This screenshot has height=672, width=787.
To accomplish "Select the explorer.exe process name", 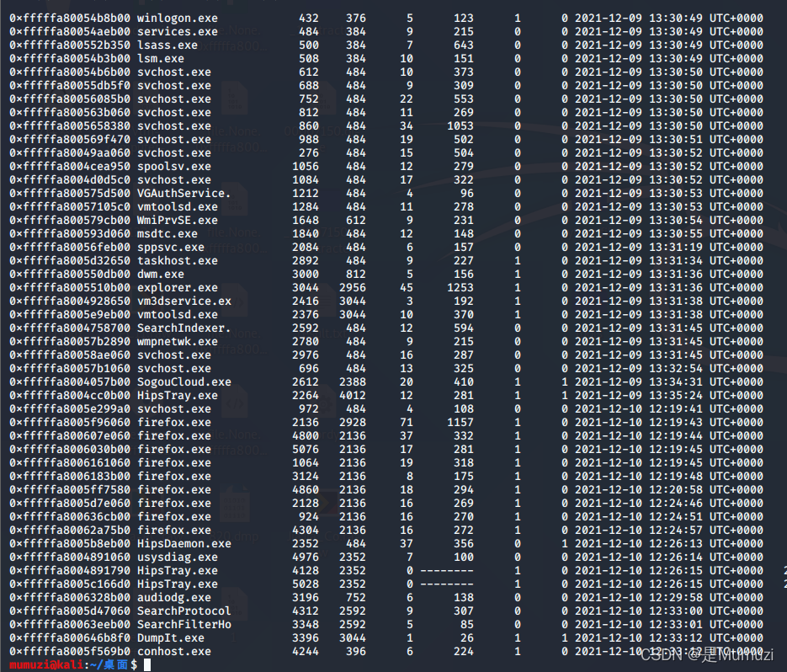I will 177,288.
